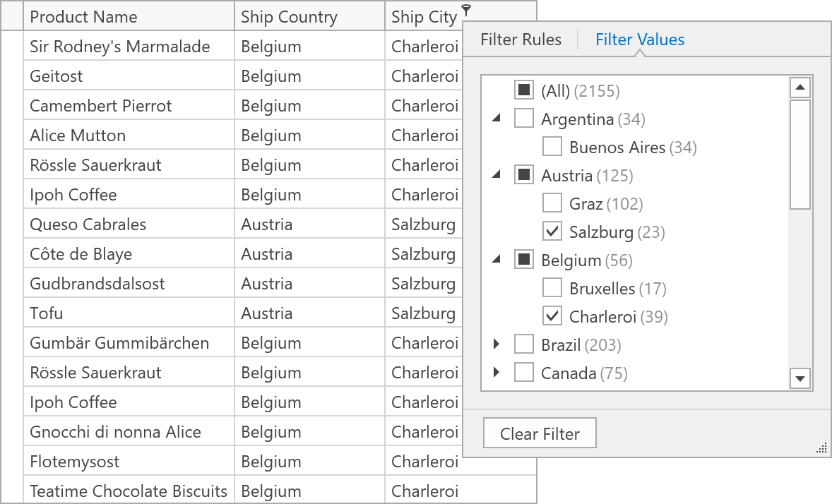Viewport: 832px width, 504px height.
Task: Click the filter funnel icon on Ship City
Action: [x=466, y=9]
